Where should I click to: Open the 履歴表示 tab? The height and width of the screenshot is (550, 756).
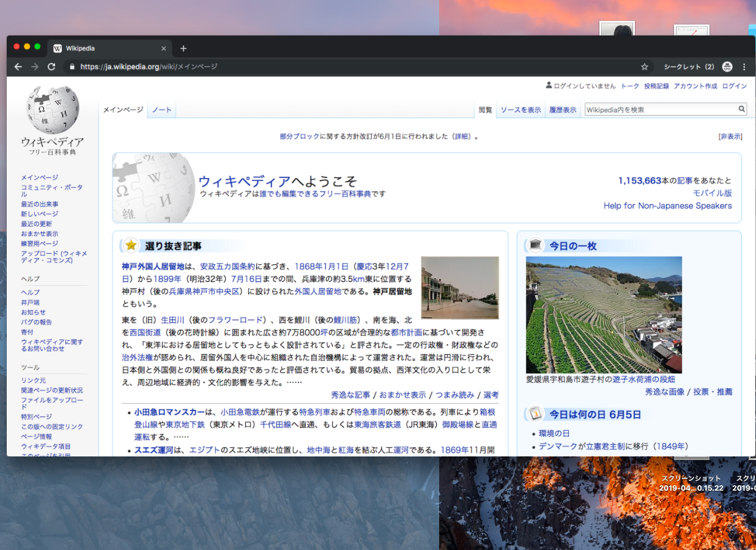click(563, 110)
